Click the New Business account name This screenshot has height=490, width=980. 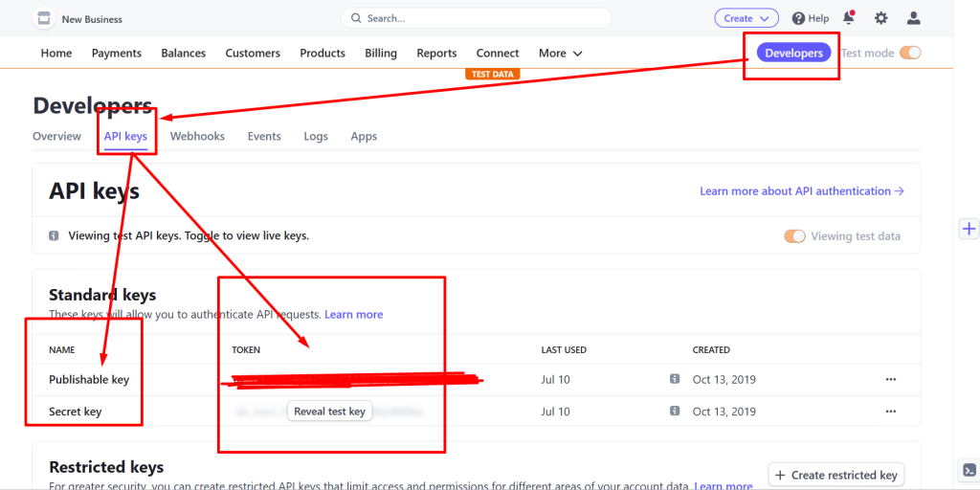tap(92, 19)
